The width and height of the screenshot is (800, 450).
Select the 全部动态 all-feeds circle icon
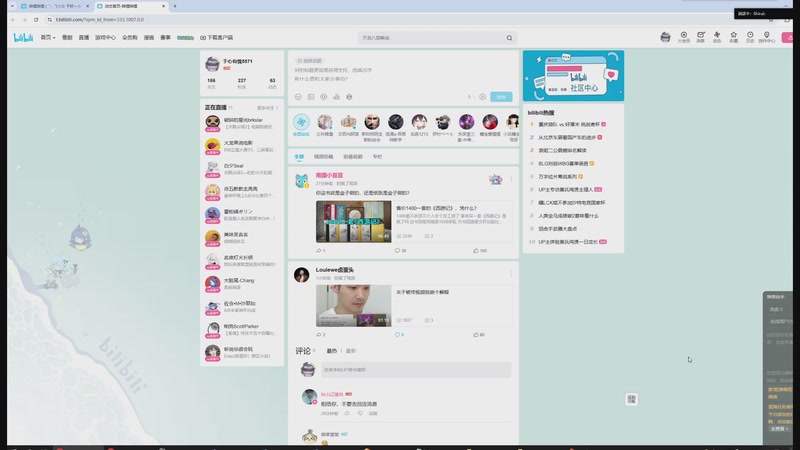[x=301, y=122]
